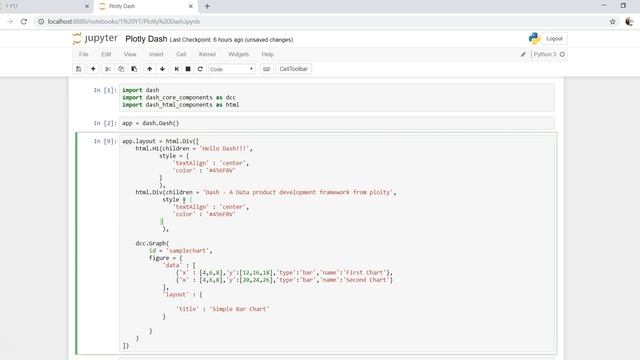Click the Jupyter logo
The width and height of the screenshot is (640, 360).
click(95, 38)
